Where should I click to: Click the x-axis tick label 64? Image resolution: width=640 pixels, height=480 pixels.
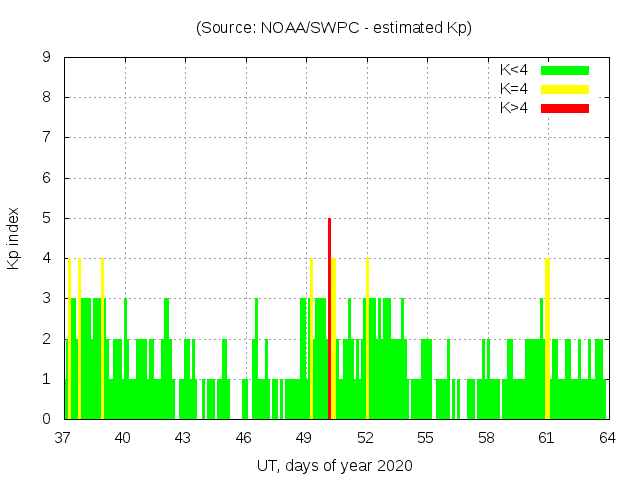606,437
